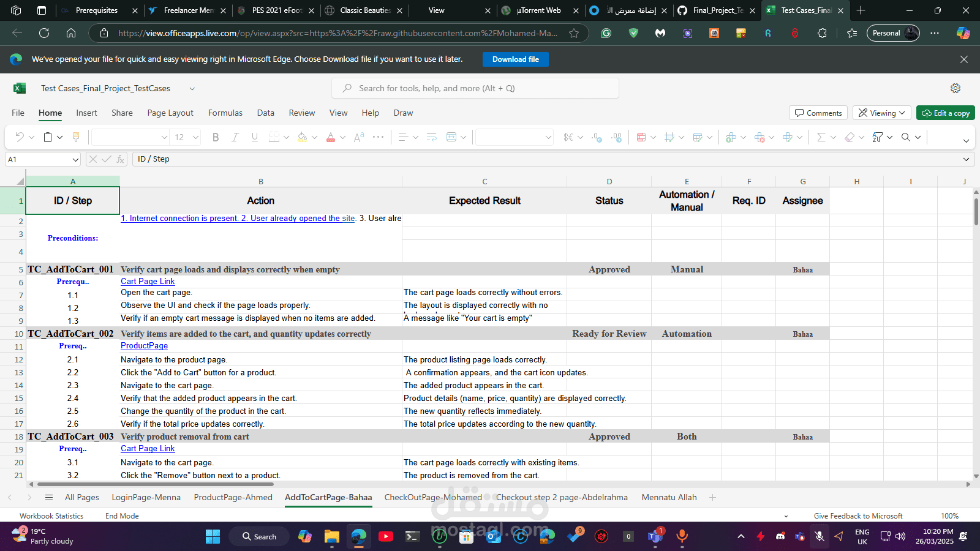Open the File menu
Image resolution: width=980 pixels, height=551 pixels.
18,113
